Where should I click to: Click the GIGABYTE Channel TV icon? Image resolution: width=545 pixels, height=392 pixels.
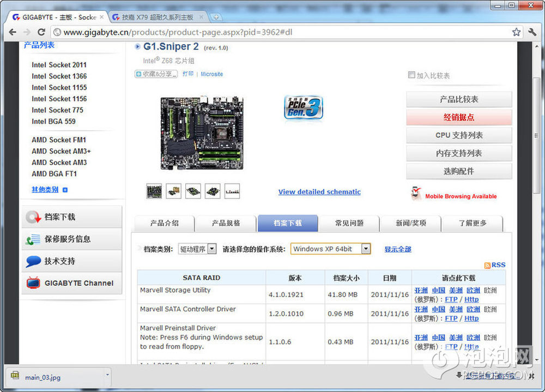point(33,283)
